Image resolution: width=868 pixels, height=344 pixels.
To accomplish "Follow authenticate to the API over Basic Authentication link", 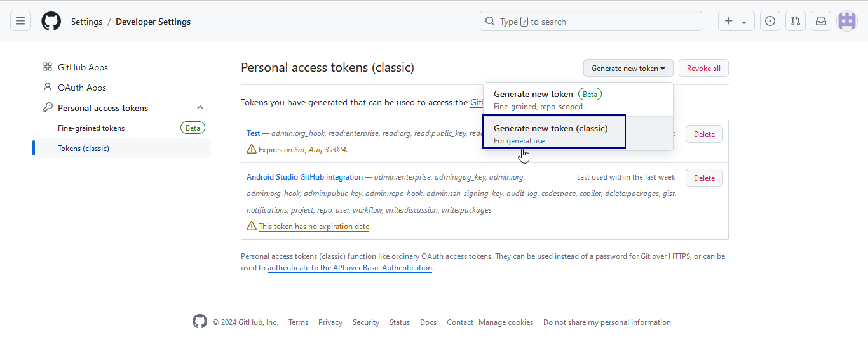I will click(350, 268).
